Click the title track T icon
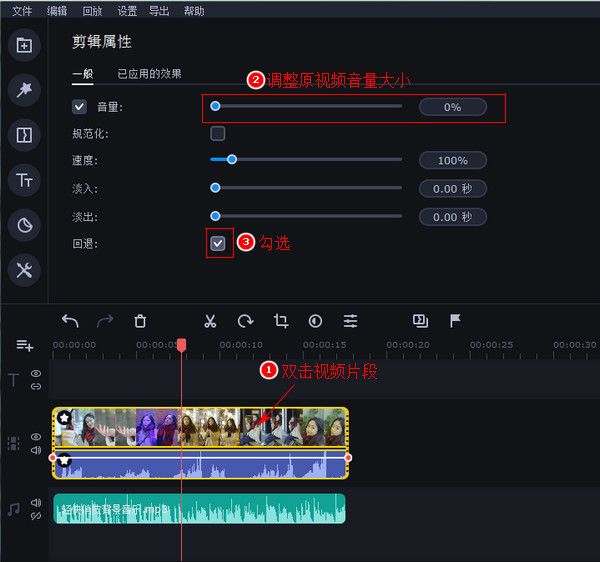 point(13,380)
